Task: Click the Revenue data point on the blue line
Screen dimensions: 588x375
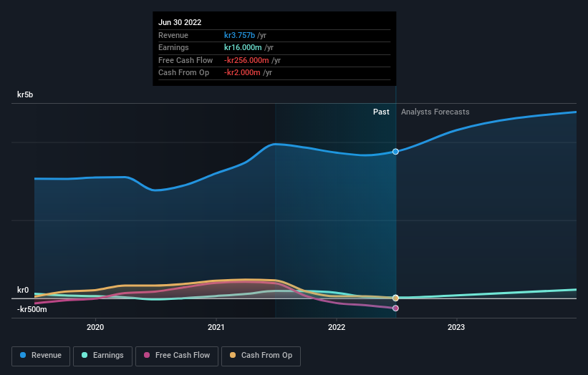Action: pos(395,152)
